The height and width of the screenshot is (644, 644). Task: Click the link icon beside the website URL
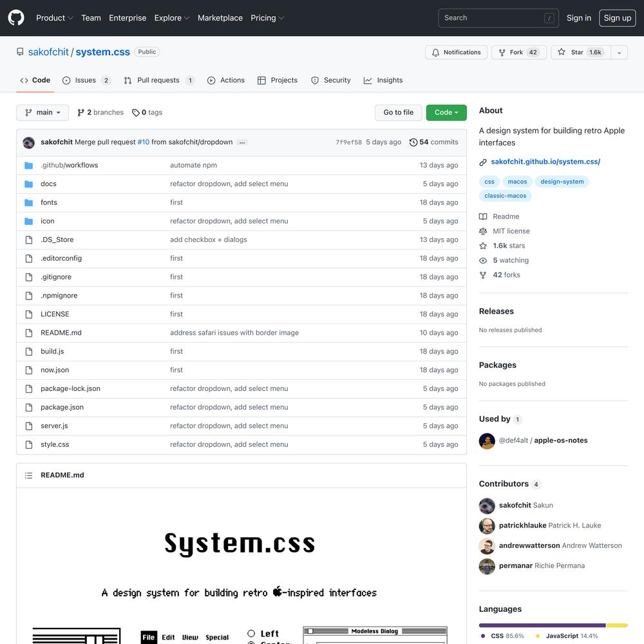(483, 162)
